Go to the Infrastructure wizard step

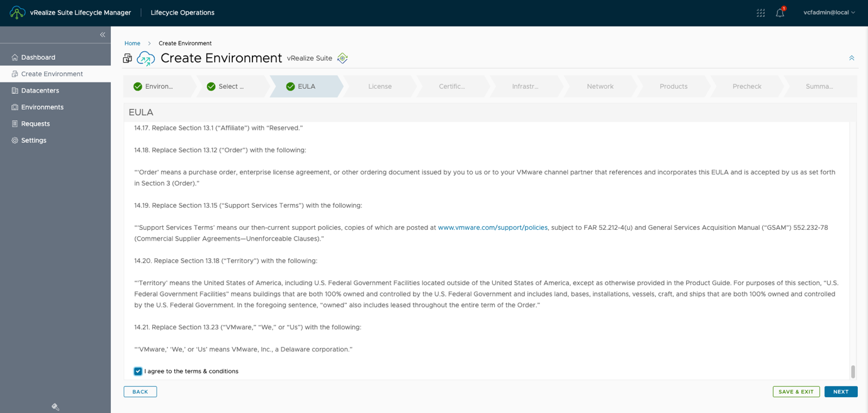click(525, 86)
